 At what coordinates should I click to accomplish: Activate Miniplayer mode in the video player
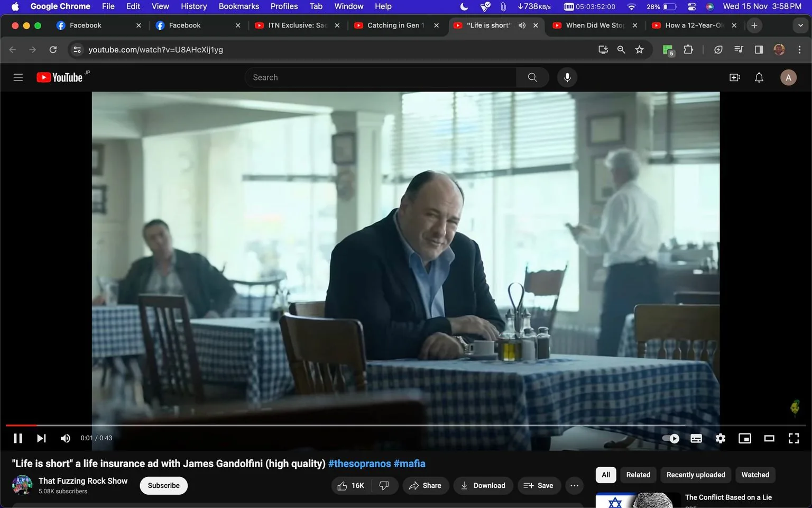point(745,438)
